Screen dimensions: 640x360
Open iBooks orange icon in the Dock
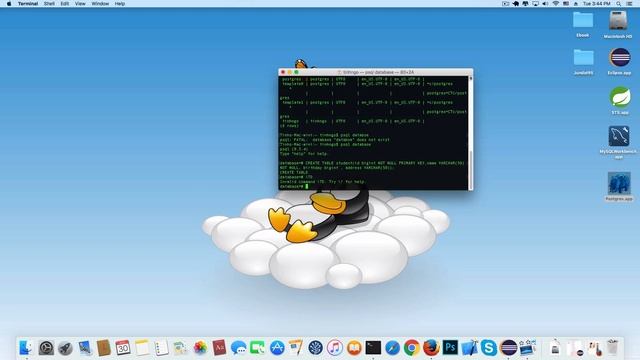[354, 348]
